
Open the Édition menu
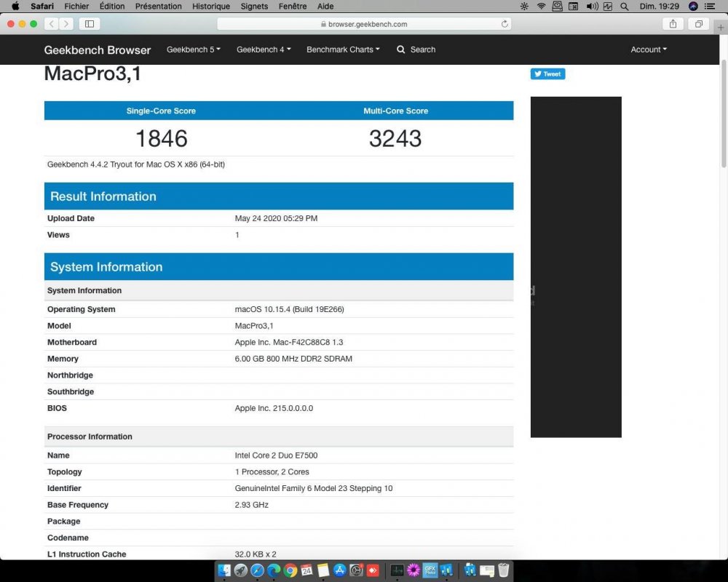coord(112,6)
